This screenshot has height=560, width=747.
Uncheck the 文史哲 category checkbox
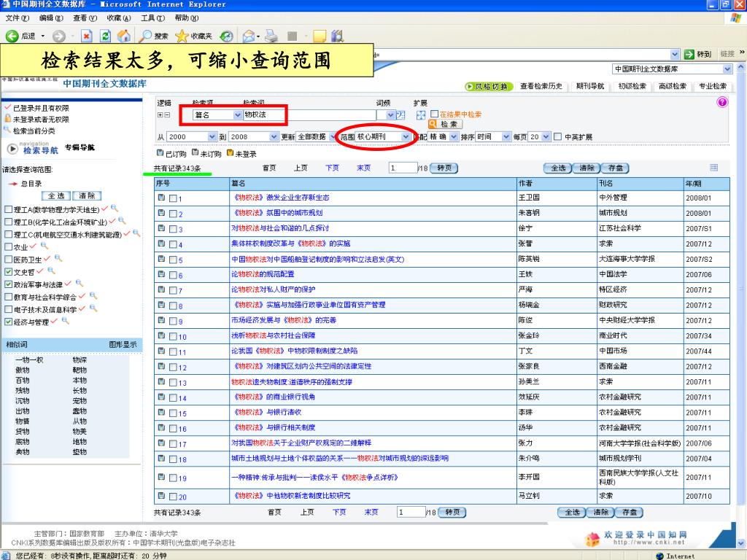(9, 271)
